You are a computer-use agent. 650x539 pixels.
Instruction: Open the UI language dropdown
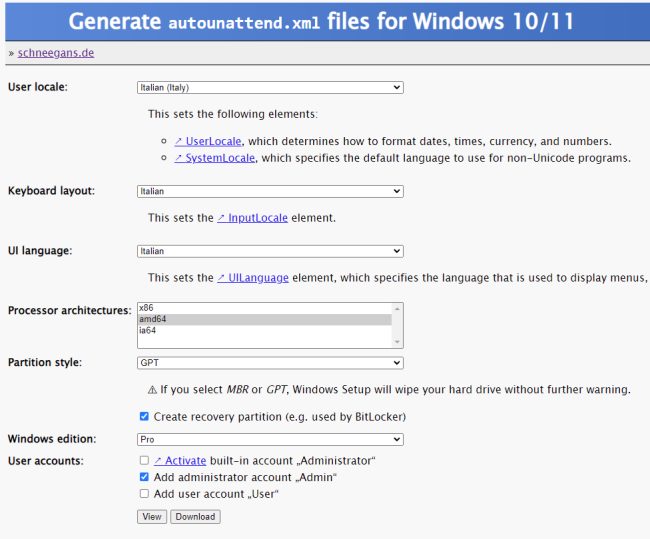270,251
